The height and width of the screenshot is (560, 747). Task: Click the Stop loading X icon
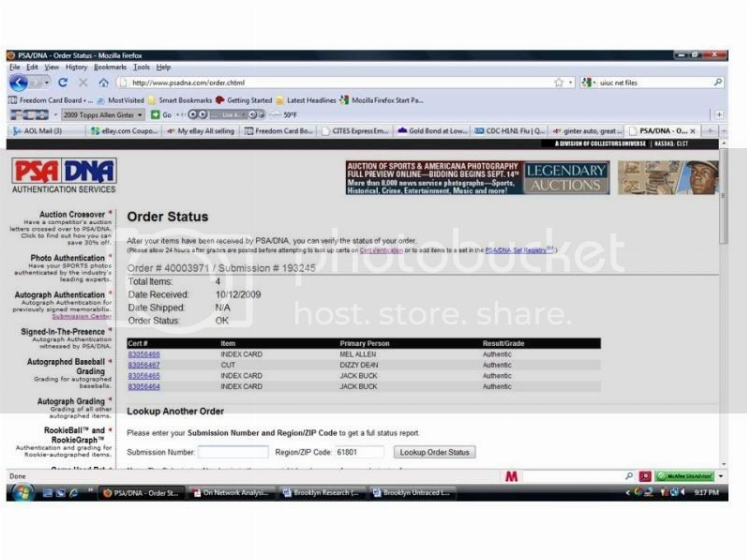83,83
